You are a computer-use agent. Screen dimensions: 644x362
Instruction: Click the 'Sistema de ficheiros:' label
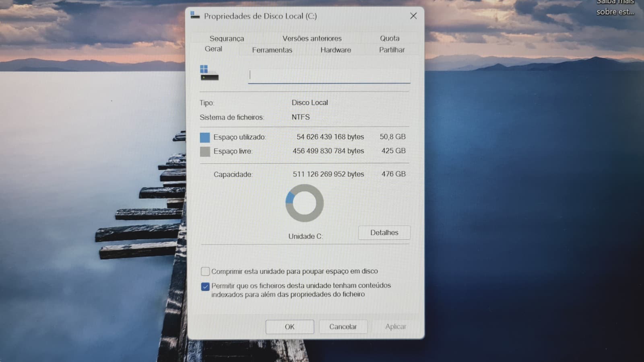pos(232,117)
